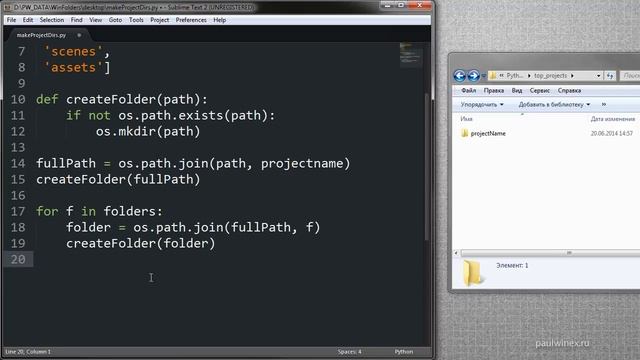640x360 pixels.
Task: Click the 'Line 20, Column 1' status text
Action: click(28, 352)
